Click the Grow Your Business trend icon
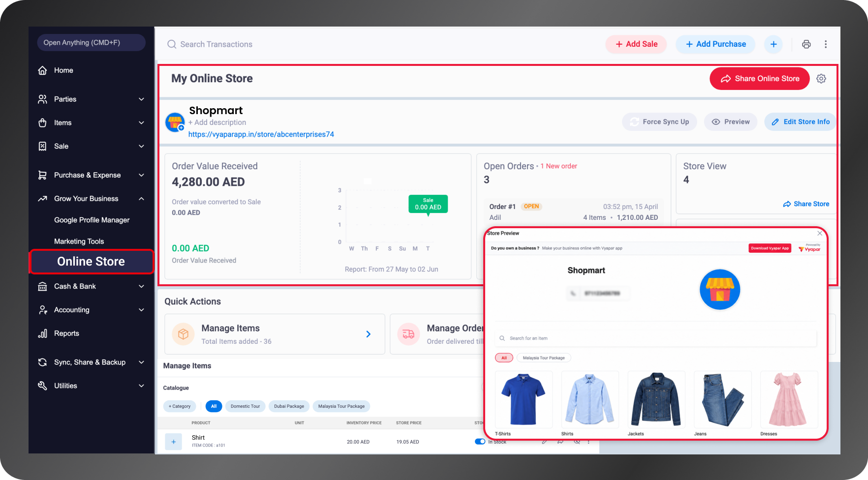Viewport: 868px width, 480px height. pos(43,199)
